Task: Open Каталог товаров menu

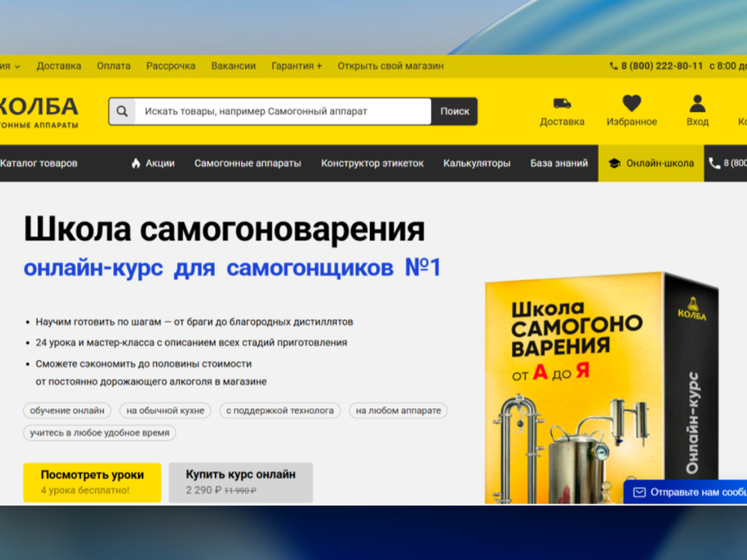Action: tap(39, 163)
